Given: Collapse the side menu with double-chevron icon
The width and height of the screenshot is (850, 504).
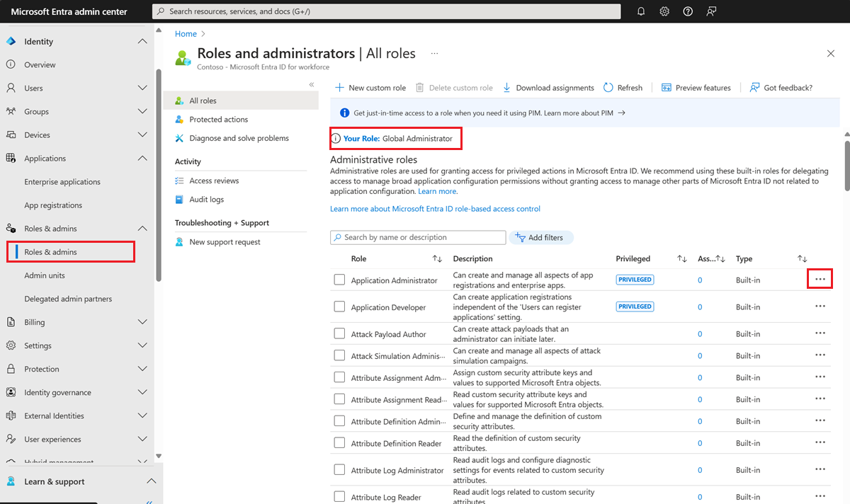Looking at the screenshot, I should tap(312, 84).
